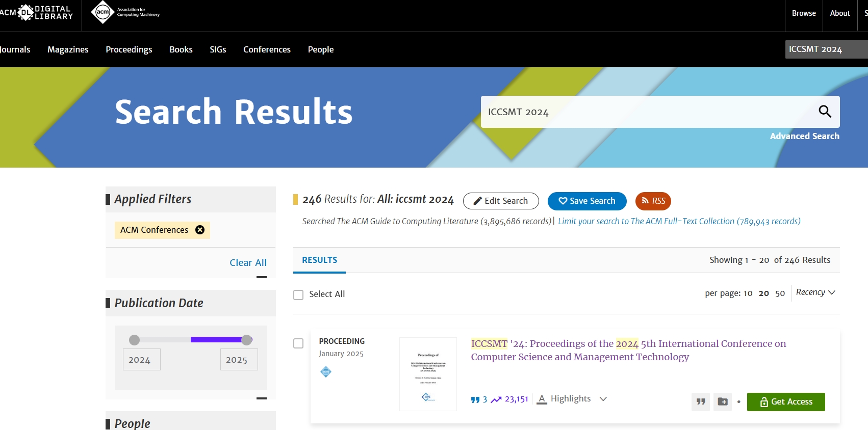The width and height of the screenshot is (868, 430).
Task: Open the SIGs menu
Action: (218, 49)
